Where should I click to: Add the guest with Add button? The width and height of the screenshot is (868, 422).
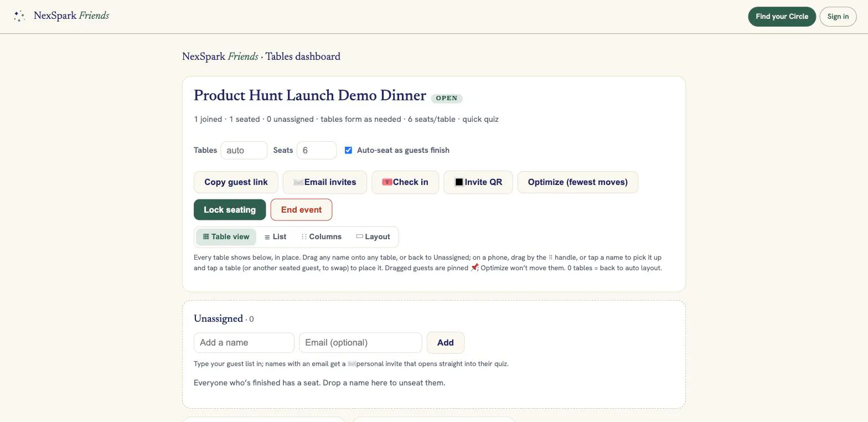(445, 343)
